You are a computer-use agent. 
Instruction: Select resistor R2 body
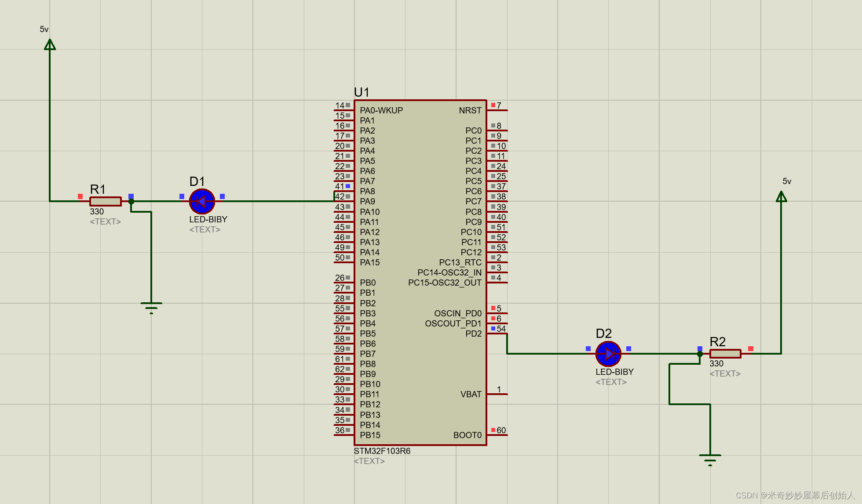point(725,353)
